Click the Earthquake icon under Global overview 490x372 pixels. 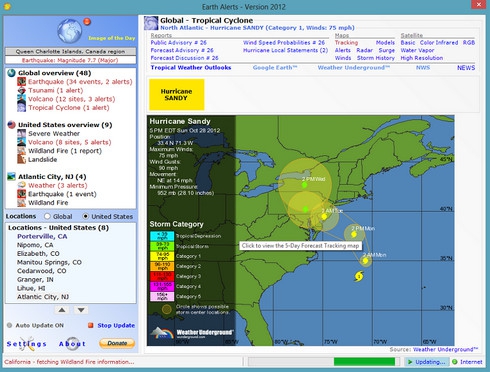click(x=22, y=82)
